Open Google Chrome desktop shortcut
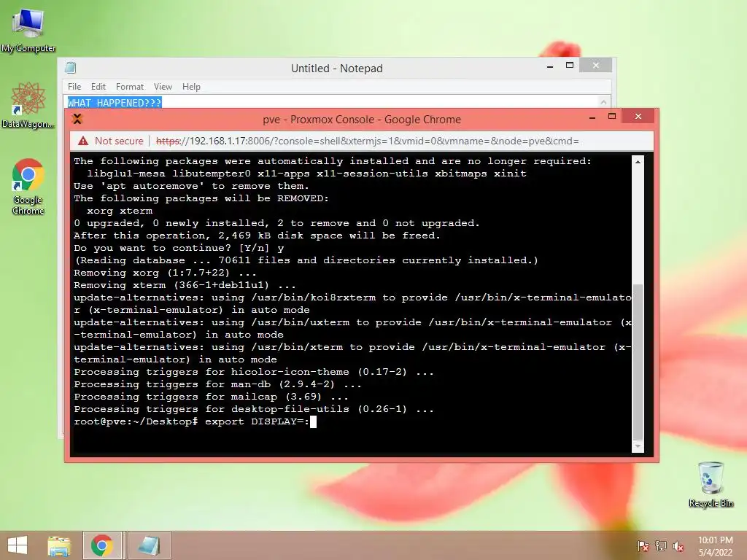 pos(28,187)
